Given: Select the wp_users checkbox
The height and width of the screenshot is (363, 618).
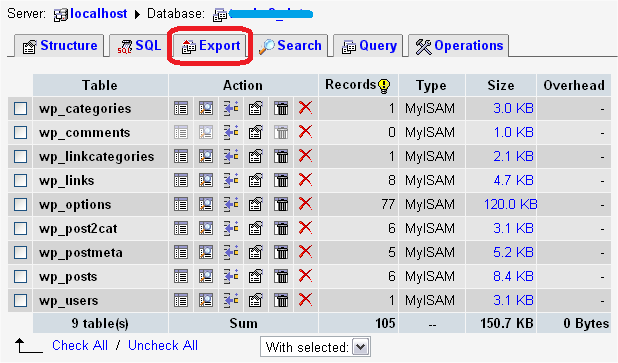Looking at the screenshot, I should coord(20,301).
